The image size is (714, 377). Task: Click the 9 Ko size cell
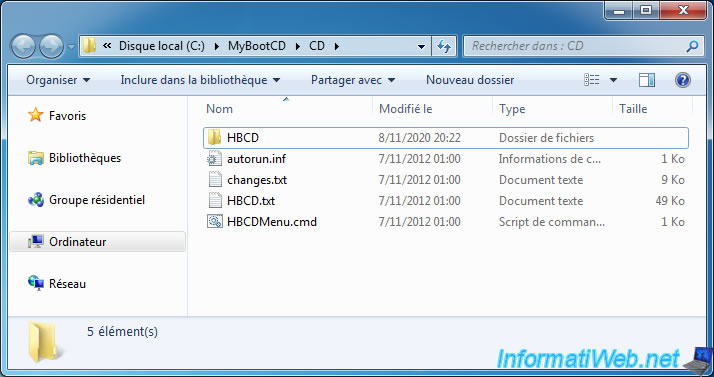pyautogui.click(x=673, y=180)
